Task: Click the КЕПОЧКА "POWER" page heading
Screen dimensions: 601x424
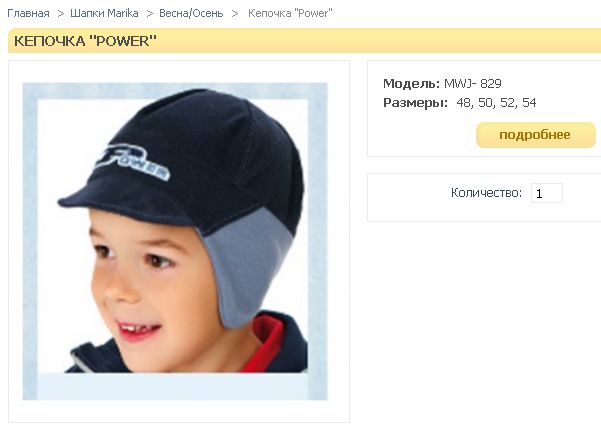Action: coord(85,41)
